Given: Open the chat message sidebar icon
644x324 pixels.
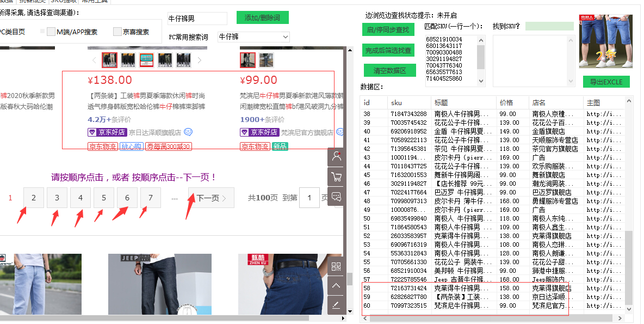Looking at the screenshot, I should pos(336,197).
